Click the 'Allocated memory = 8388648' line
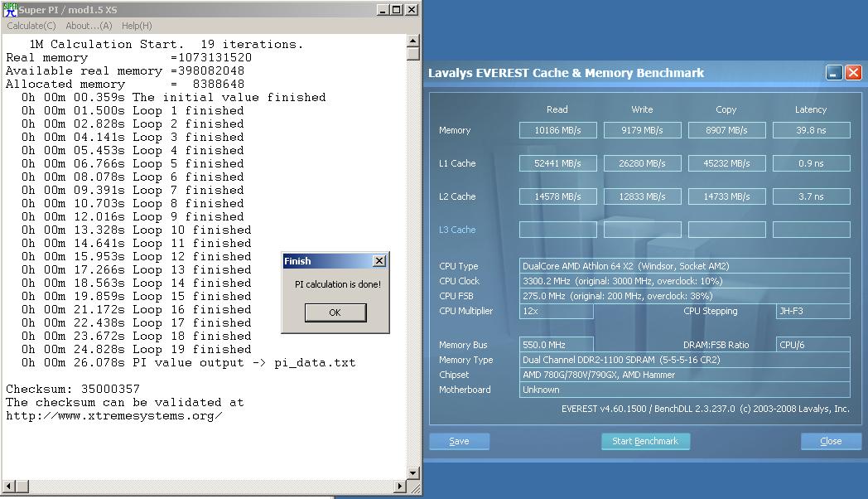Screen dimensions: 868x499 click(124, 84)
